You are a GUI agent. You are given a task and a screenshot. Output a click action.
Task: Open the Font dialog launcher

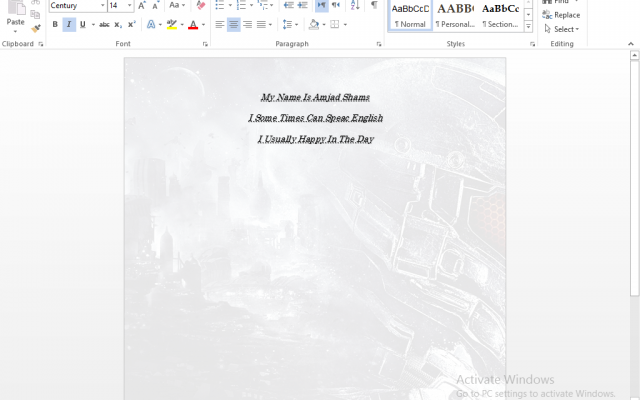[205, 44]
